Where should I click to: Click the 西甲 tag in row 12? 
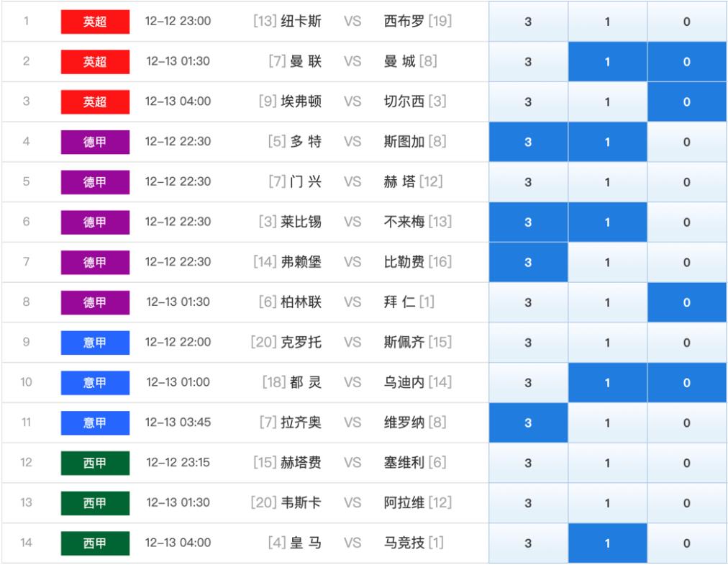click(x=95, y=463)
